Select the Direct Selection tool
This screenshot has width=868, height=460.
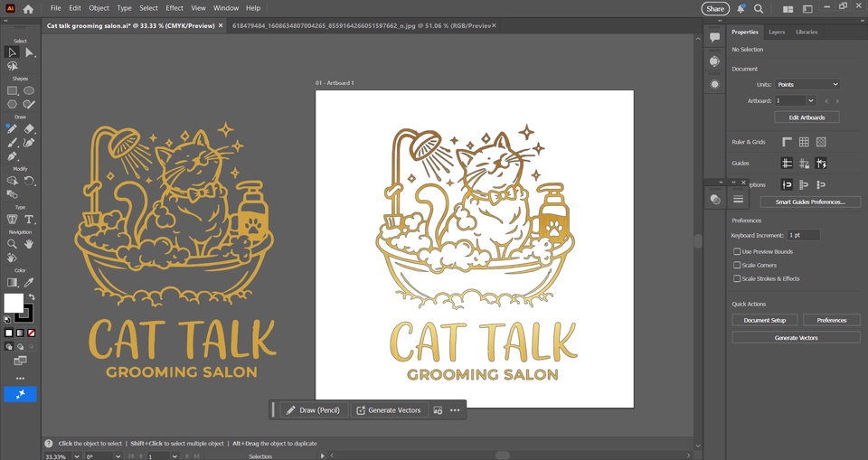[x=29, y=52]
